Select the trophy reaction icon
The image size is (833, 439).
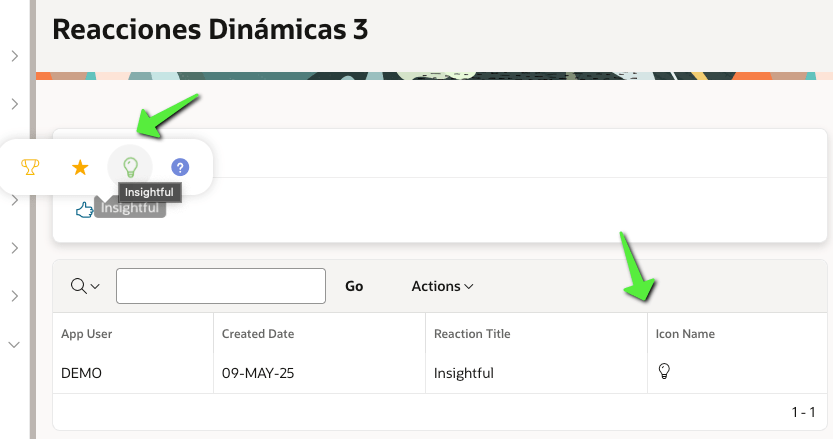tap(31, 167)
